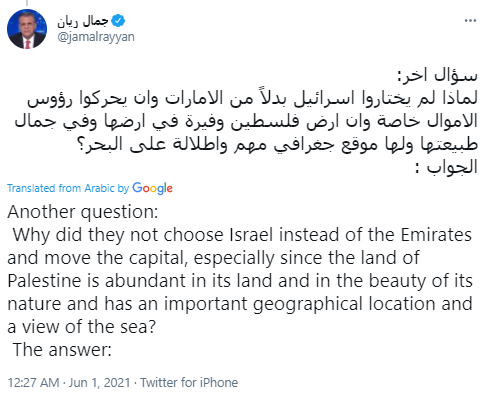Click the 12:27 AM timestamp
This screenshot has height=397, width=488.
pos(33,382)
